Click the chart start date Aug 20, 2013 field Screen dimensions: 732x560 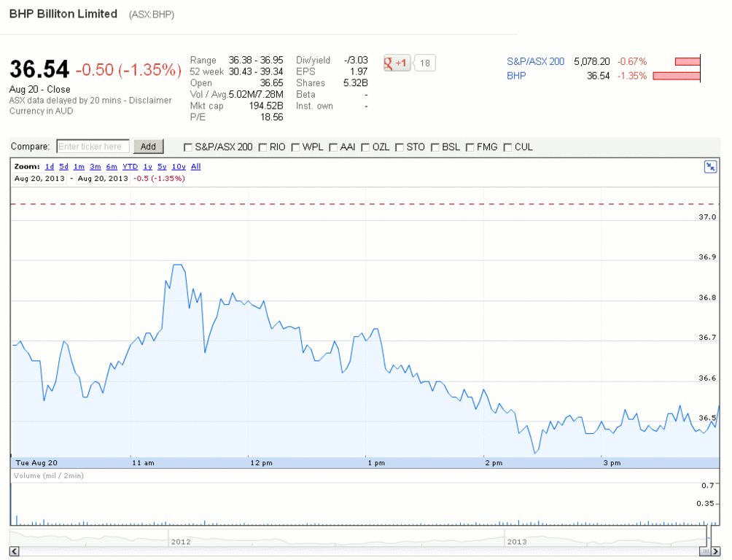pyautogui.click(x=39, y=179)
